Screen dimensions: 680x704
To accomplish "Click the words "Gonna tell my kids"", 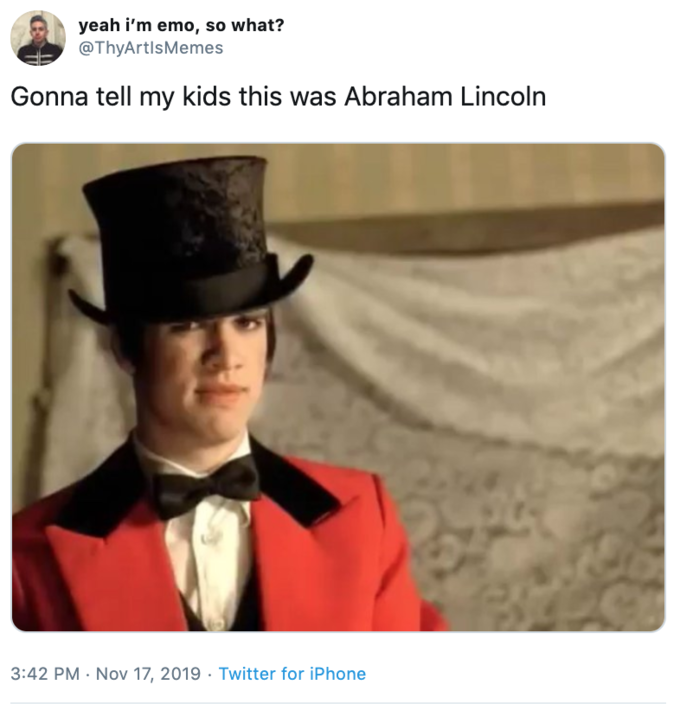I will coord(95,98).
